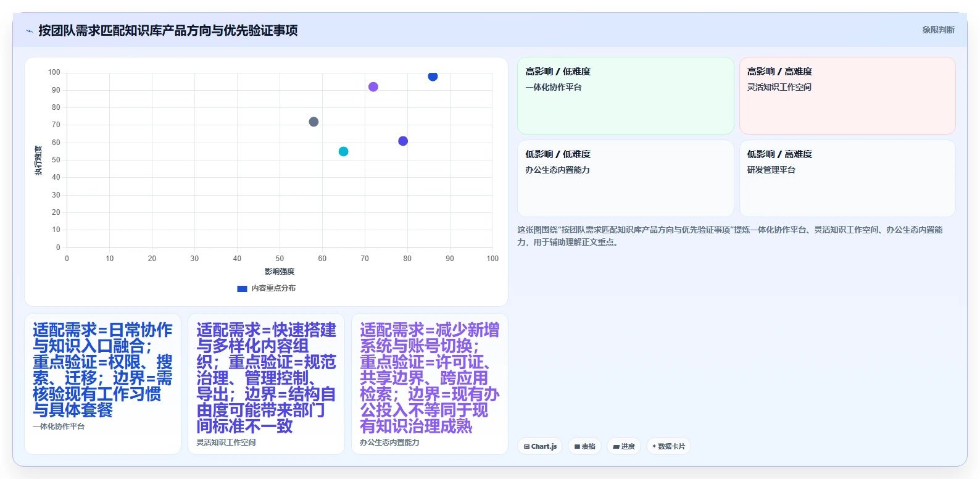Click the title 按团队需求匹配知识库产品方向与优先验证事项
980x479 pixels.
[168, 30]
